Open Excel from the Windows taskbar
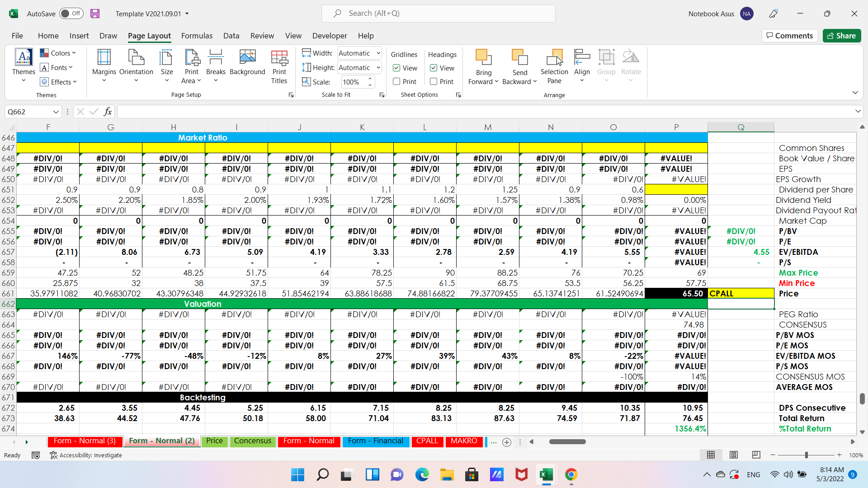The image size is (868, 488). point(546,474)
